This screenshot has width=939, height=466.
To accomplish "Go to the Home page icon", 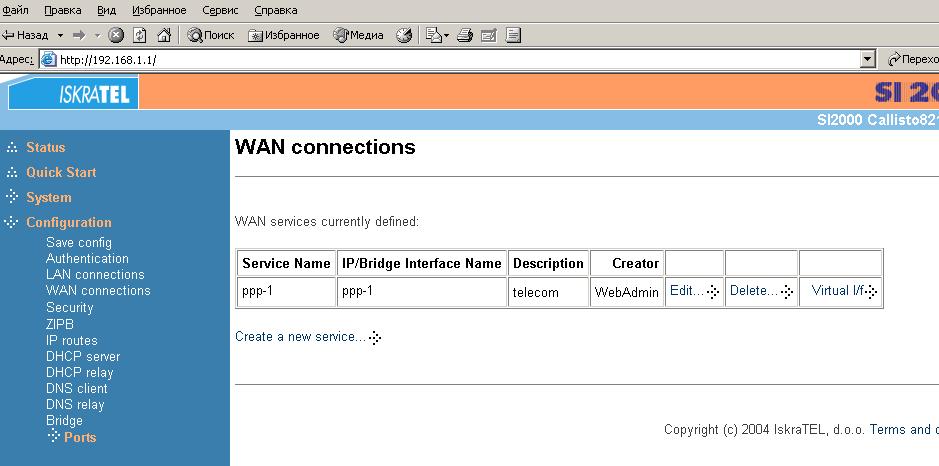I will (x=164, y=35).
